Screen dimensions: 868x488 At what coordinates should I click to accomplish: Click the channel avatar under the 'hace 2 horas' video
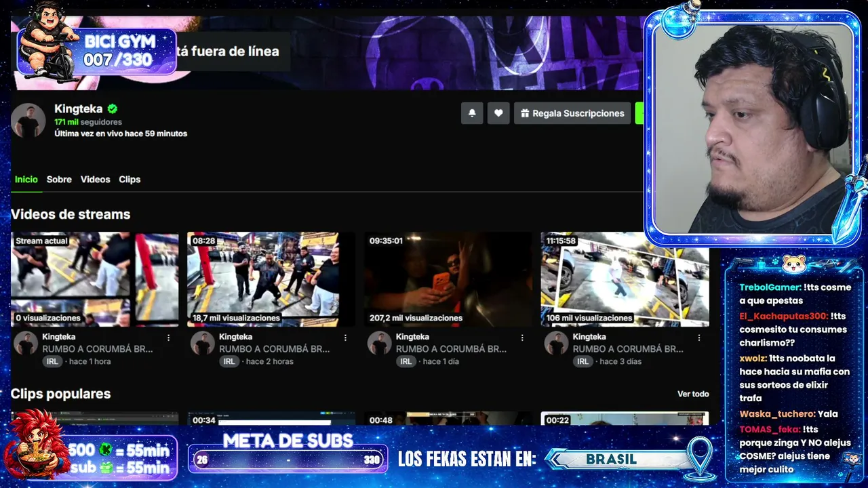pyautogui.click(x=203, y=344)
